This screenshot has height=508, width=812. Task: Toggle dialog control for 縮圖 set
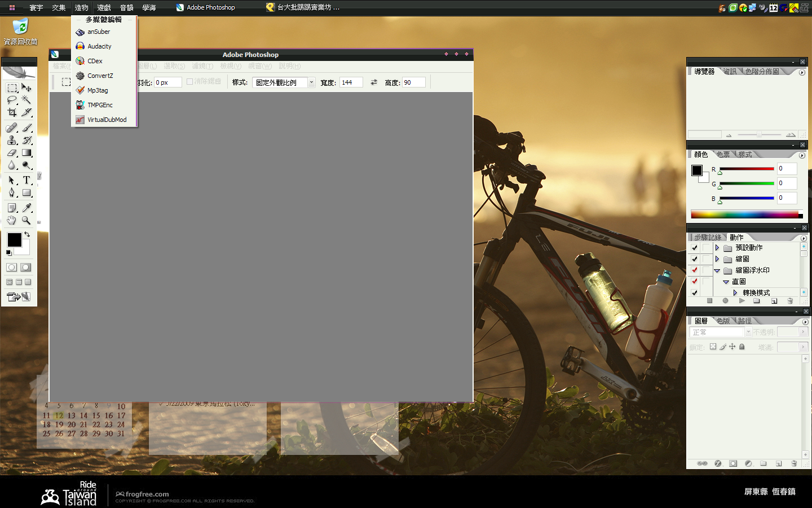(706, 259)
